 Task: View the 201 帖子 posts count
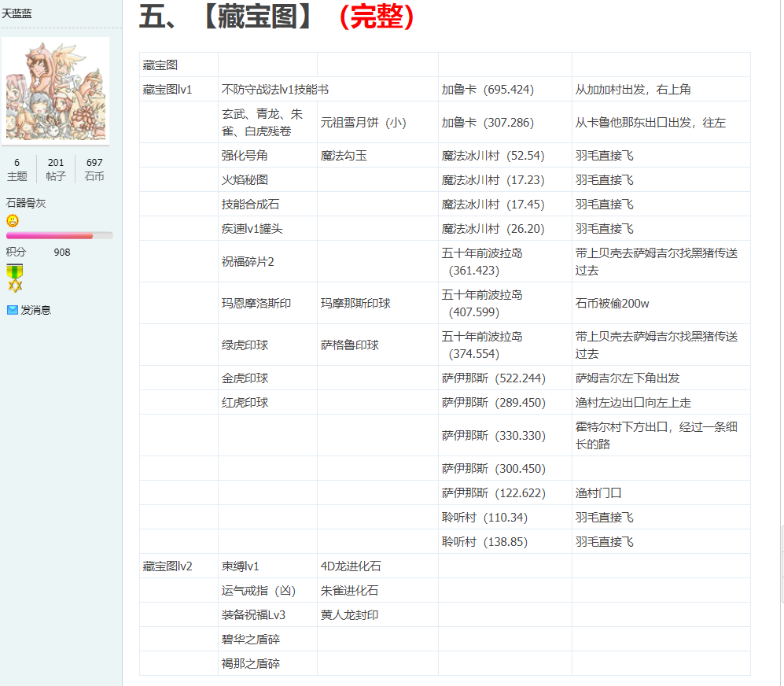[56, 169]
